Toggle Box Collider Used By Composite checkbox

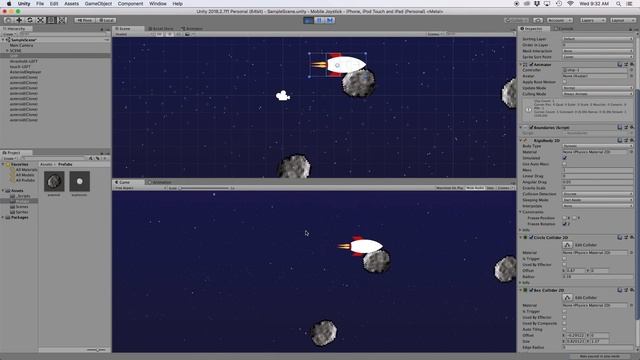[564, 323]
